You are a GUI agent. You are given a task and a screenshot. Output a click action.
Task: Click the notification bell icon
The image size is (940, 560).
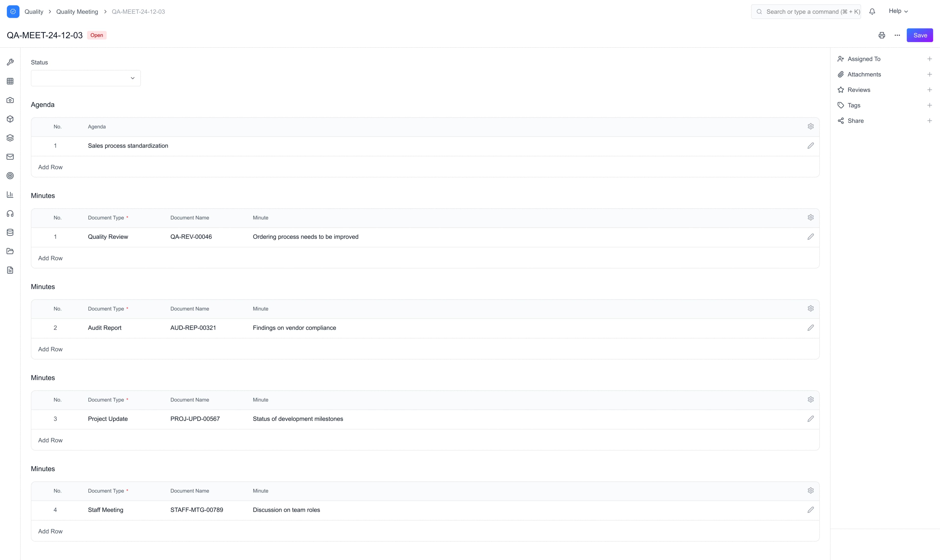872,11
